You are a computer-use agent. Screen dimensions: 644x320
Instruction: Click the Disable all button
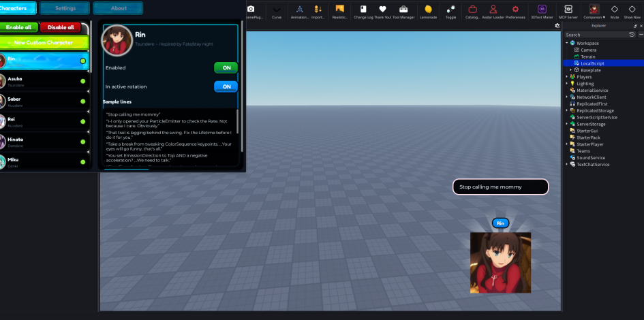point(61,27)
